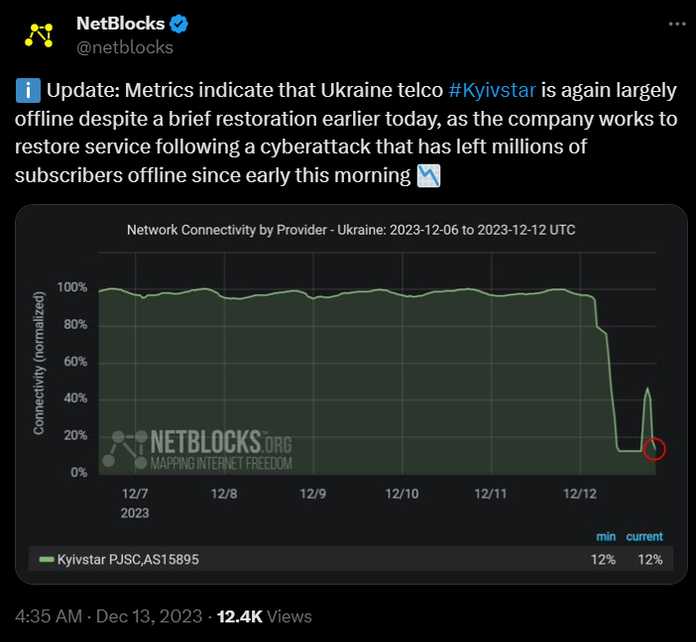Screen dimensions: 696x642
Task: Click the NetBlocks display name
Action: (x=120, y=24)
